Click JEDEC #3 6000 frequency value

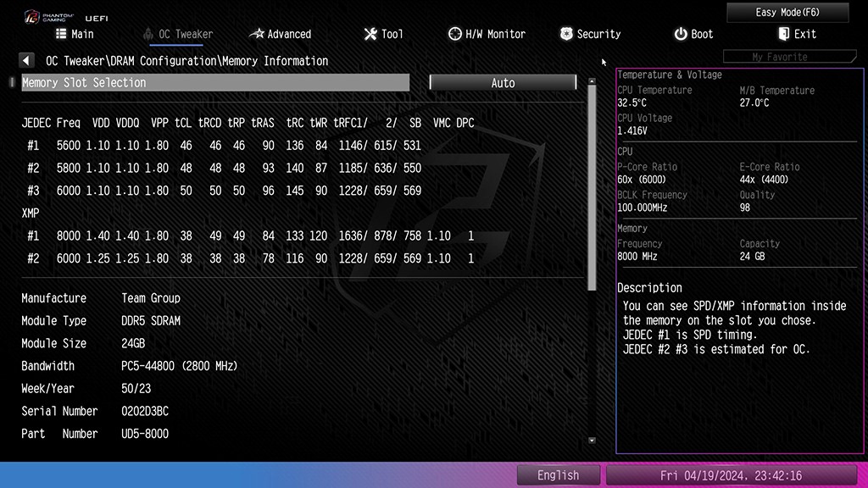pos(68,191)
